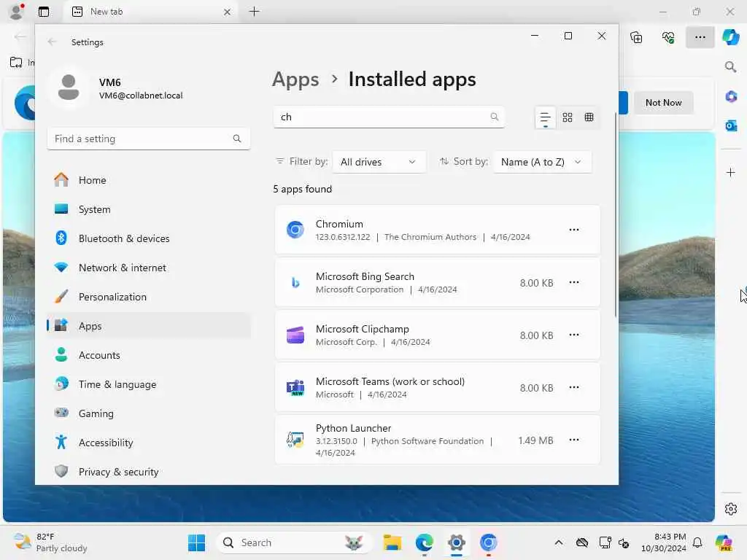747x560 pixels.
Task: Click the Microsoft Clipchamp app icon
Action: [295, 335]
